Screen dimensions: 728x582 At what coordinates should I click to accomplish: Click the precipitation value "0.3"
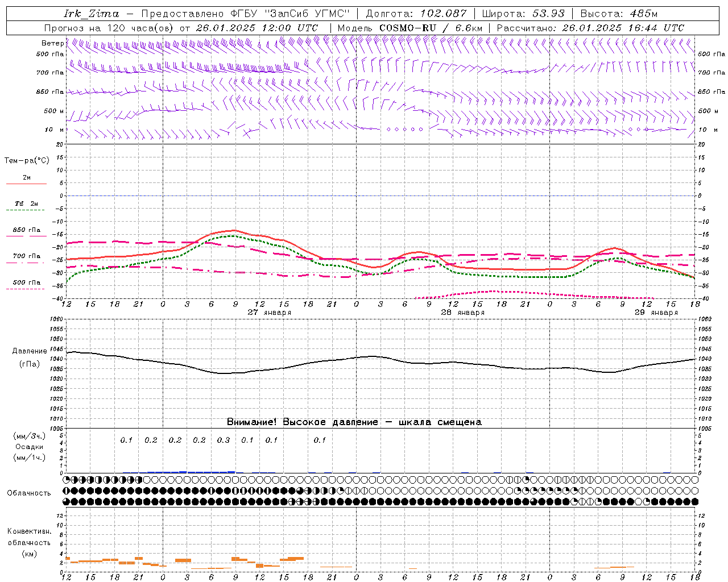[x=224, y=440]
